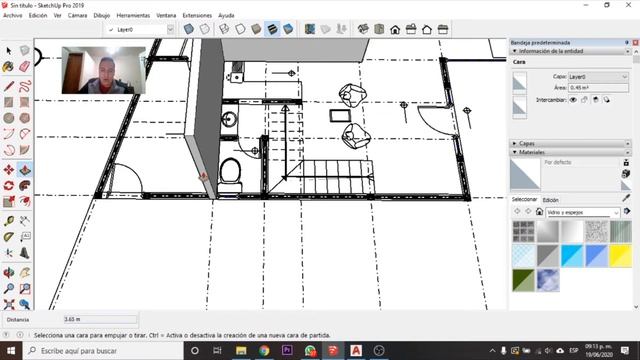Activate the Orbit tool
Viewport: 640px width, 360px height.
click(x=9, y=272)
